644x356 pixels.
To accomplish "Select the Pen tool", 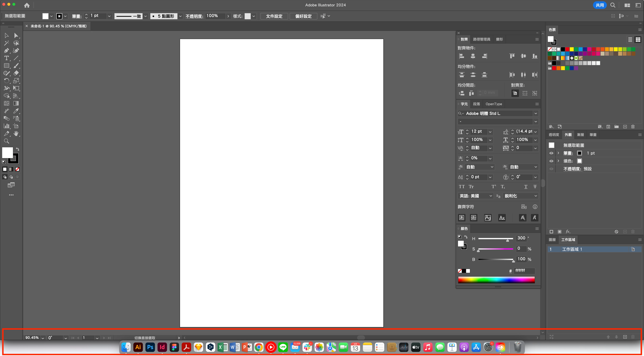I will click(x=6, y=50).
